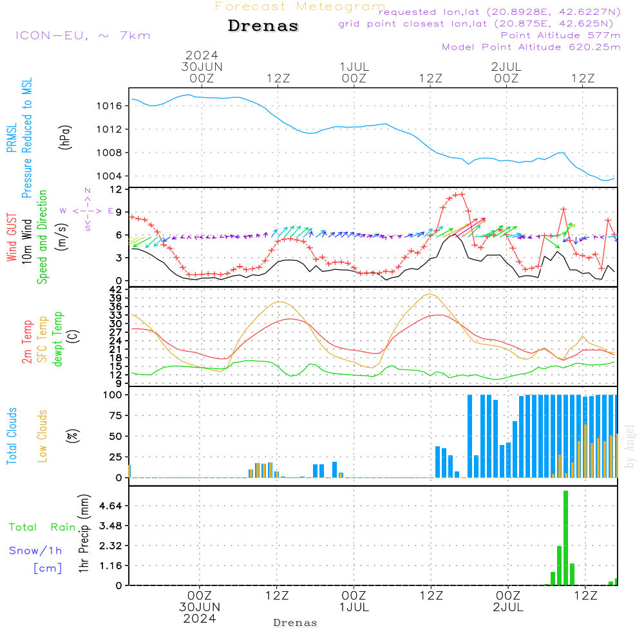Click the tallest green precipitation bar
Viewport: 644px width, 644px height.
coord(565,538)
